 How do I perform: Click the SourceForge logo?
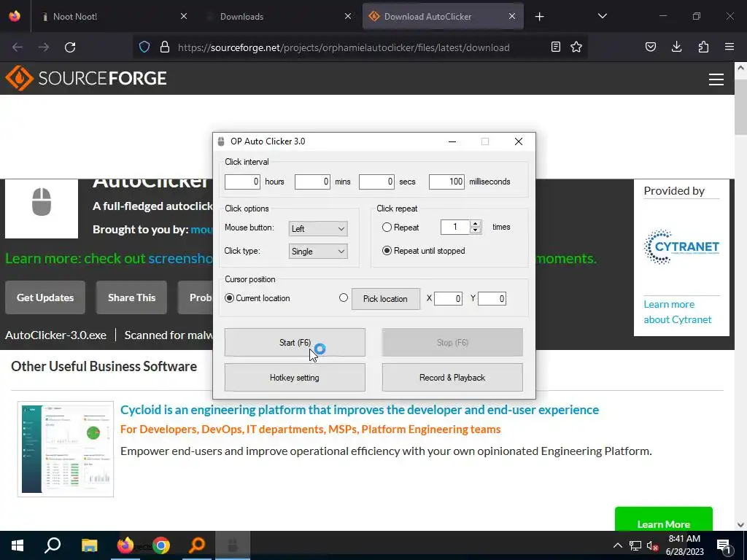coord(86,78)
